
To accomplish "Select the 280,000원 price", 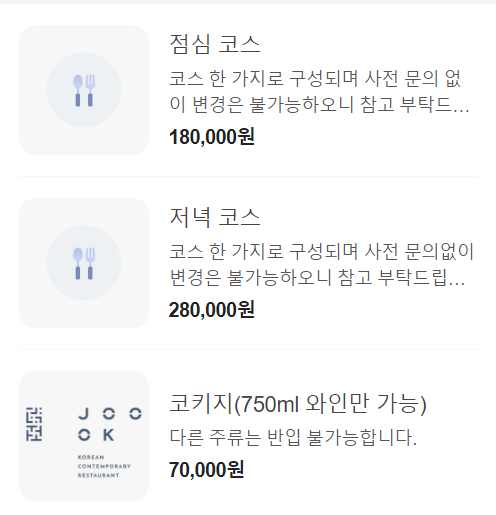I will tap(212, 310).
